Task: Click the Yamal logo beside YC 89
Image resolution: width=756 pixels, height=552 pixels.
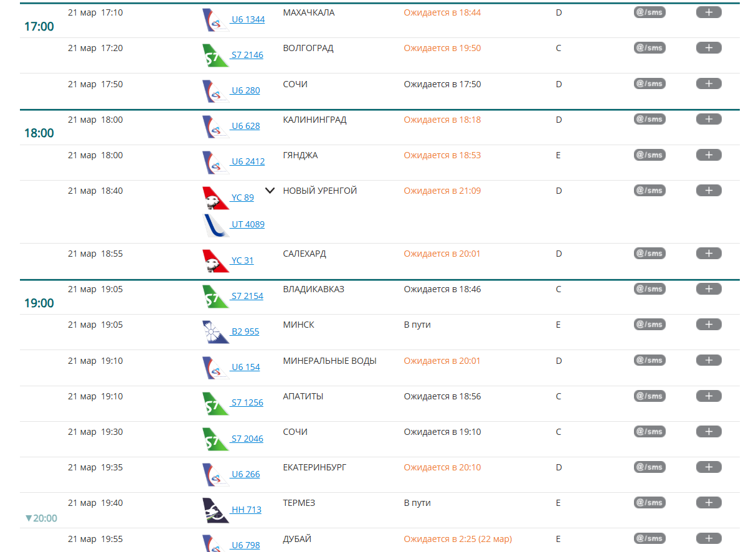Action: point(215,198)
